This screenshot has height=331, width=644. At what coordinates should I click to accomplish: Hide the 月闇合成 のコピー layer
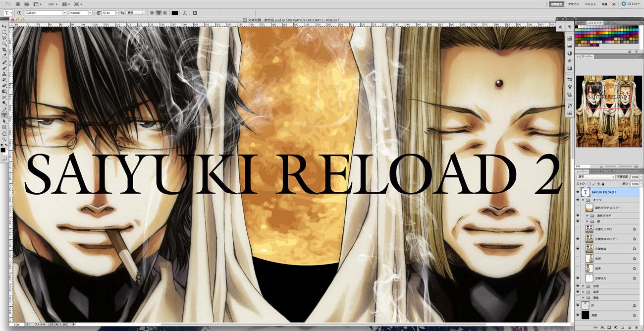click(578, 239)
